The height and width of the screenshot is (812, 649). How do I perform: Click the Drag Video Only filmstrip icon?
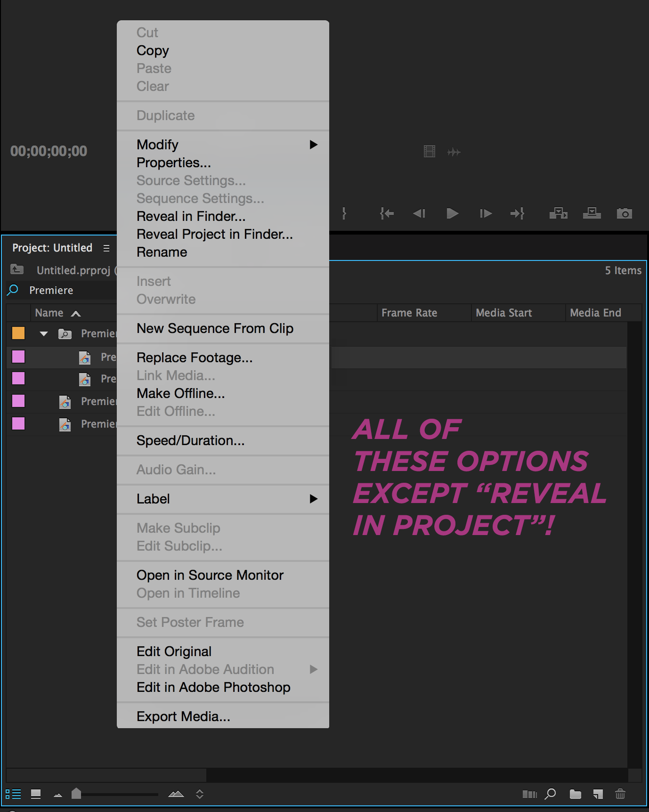(x=430, y=151)
